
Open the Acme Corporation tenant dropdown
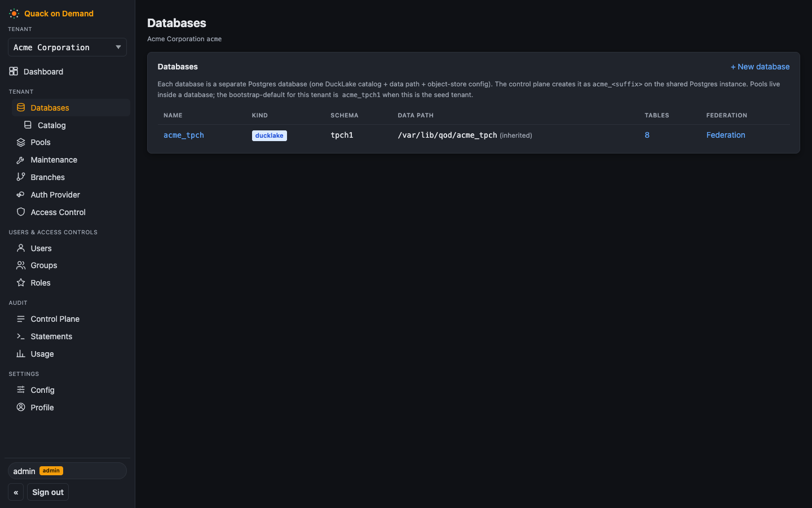pyautogui.click(x=67, y=47)
